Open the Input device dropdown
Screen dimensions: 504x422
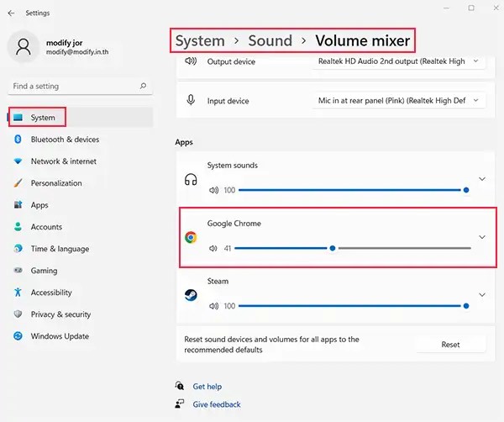click(398, 101)
